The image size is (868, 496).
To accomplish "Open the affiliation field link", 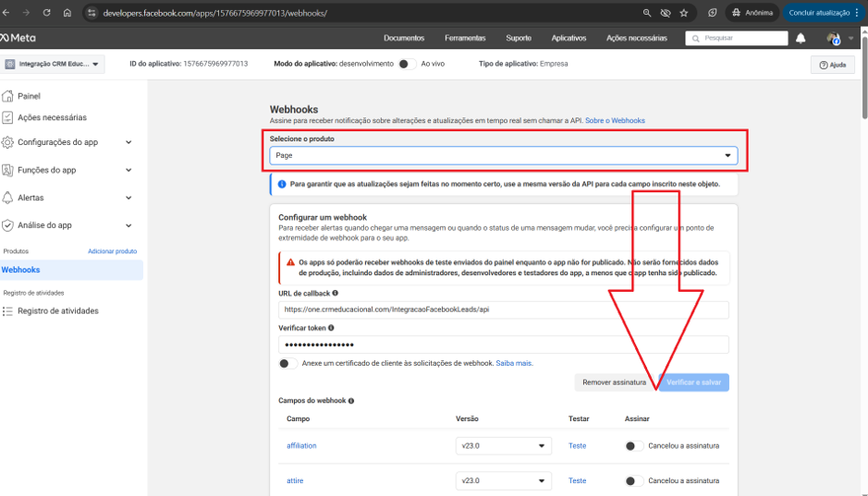I will click(301, 446).
